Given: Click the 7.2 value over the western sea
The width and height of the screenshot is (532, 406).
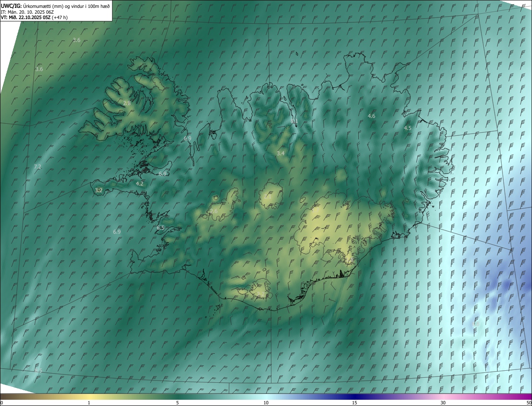Looking at the screenshot, I should click(37, 166).
